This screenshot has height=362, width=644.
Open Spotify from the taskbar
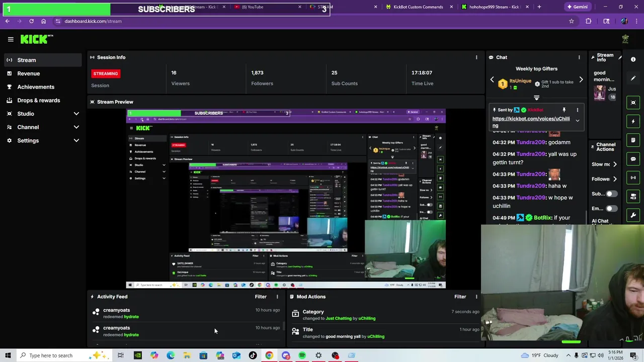(x=302, y=355)
